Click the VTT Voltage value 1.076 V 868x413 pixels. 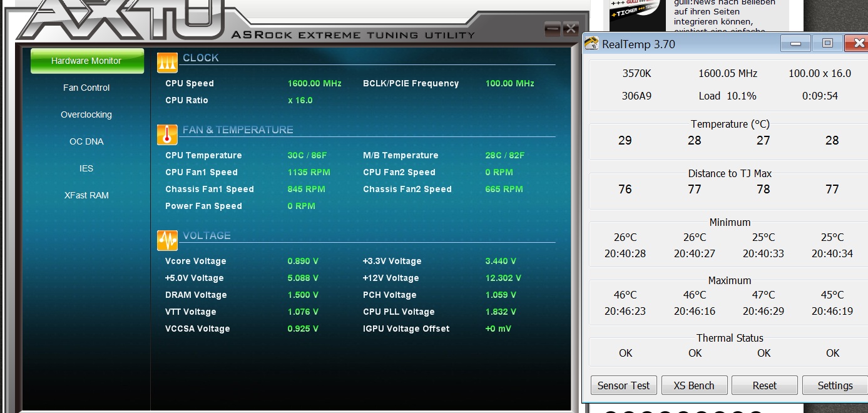click(x=303, y=312)
